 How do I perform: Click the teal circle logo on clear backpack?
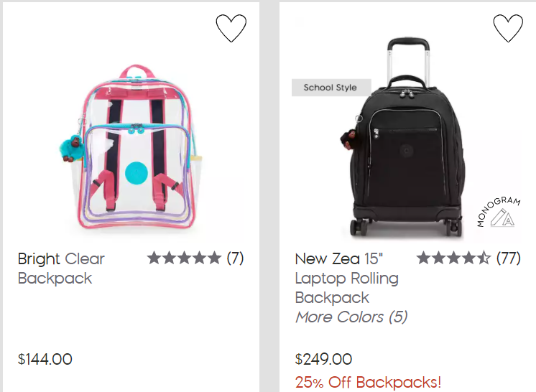(x=136, y=172)
